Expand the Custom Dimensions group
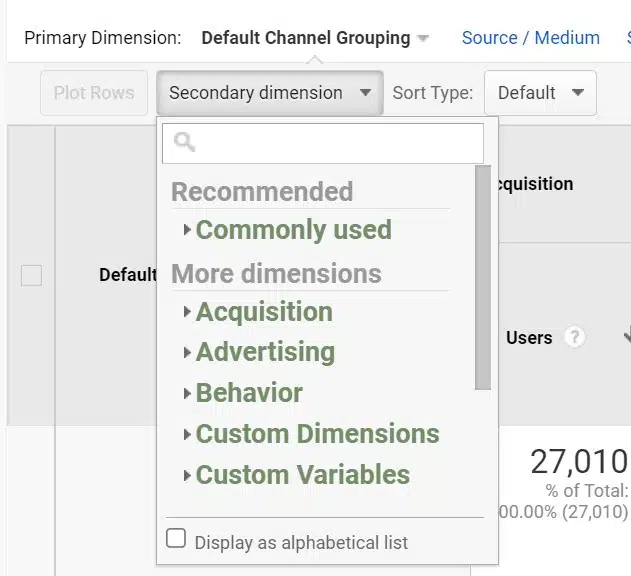 pos(317,434)
